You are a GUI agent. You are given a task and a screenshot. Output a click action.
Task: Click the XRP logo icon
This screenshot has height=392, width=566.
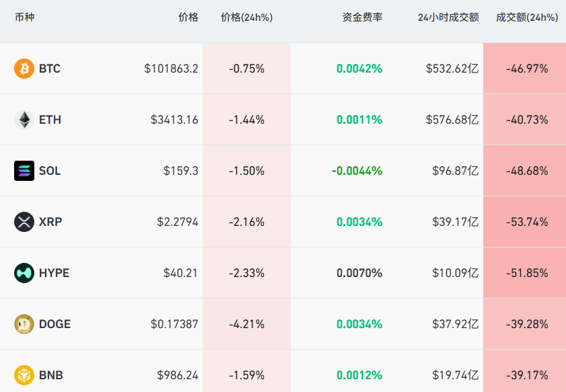[x=24, y=222]
